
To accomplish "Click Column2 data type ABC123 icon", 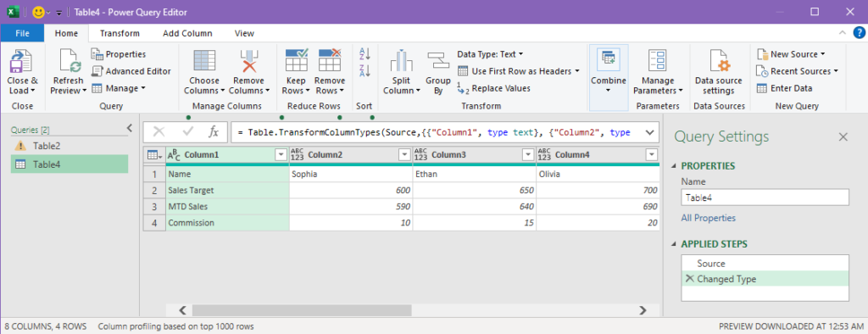I will pos(298,155).
